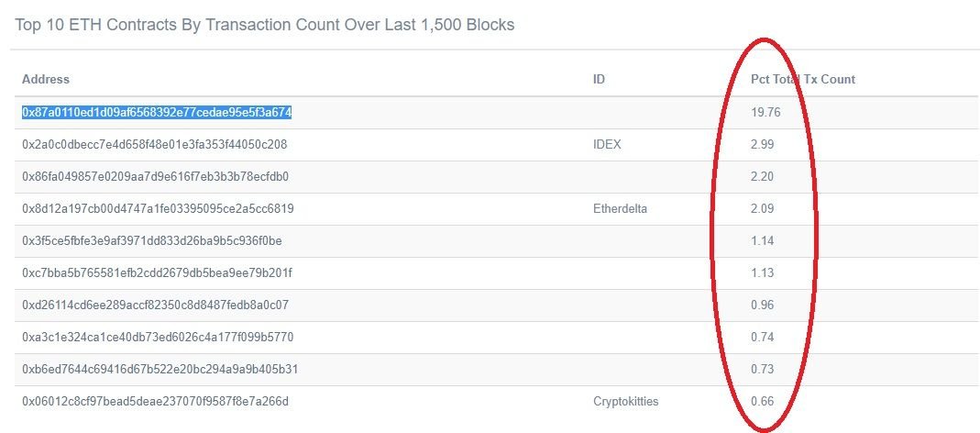Click the Cryptokitties address 0x06012c8cf97...
The image size is (980, 433).
click(155, 401)
